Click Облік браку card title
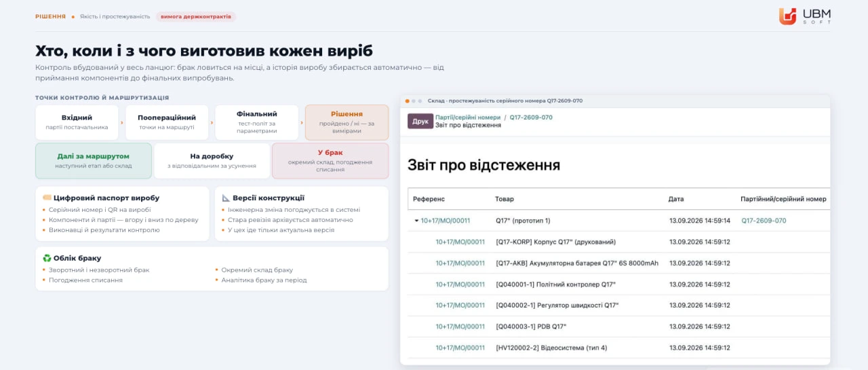Viewport: 868px width, 370px height. (77, 258)
